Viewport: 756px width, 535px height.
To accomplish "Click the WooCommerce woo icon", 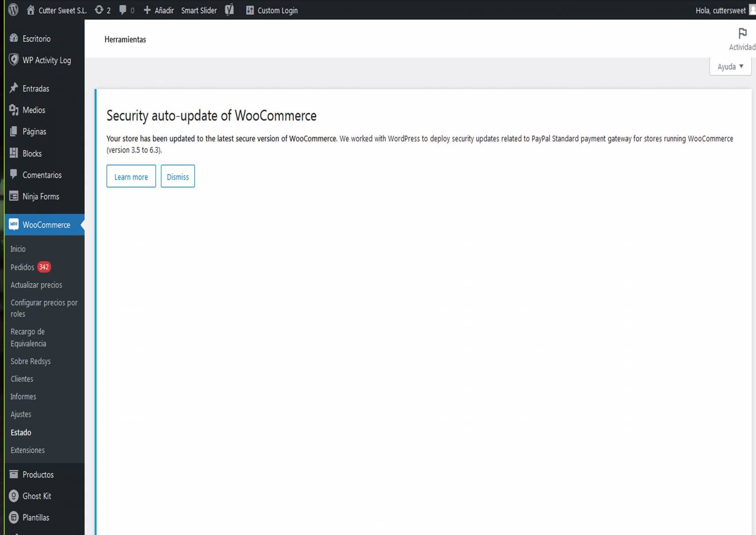I will point(14,224).
